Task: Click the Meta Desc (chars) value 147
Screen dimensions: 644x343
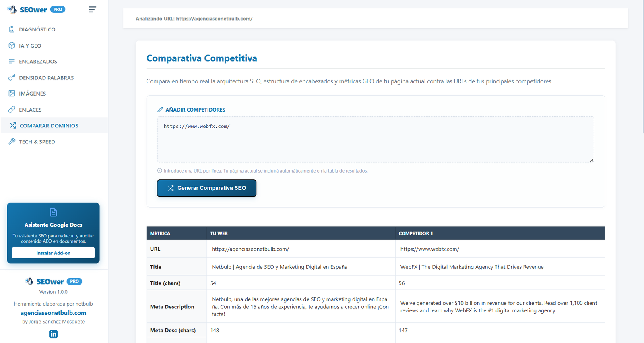Action: point(403,330)
